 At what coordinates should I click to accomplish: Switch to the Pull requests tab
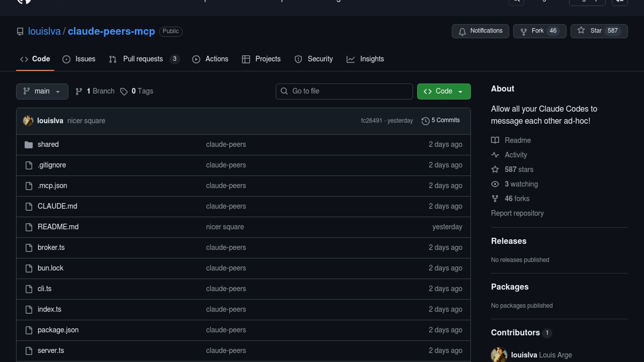tap(143, 59)
